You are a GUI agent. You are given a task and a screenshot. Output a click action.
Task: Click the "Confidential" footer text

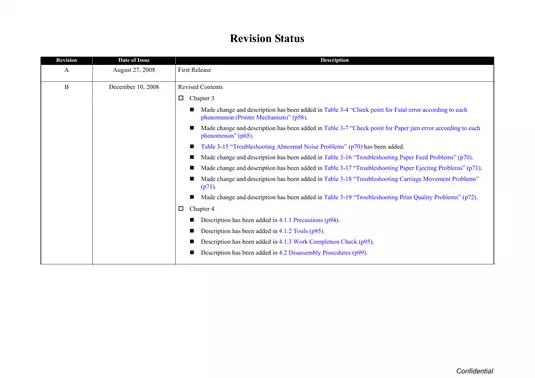coord(475,371)
